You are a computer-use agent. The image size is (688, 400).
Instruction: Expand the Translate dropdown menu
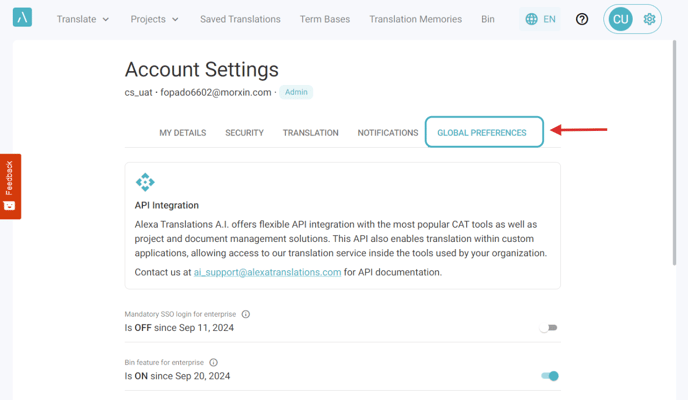82,19
